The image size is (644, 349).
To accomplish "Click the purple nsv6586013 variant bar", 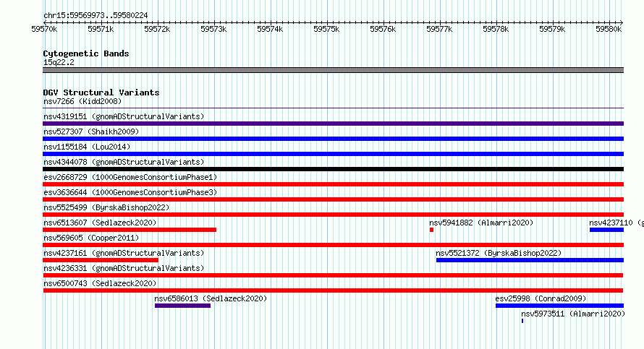I will click(183, 306).
